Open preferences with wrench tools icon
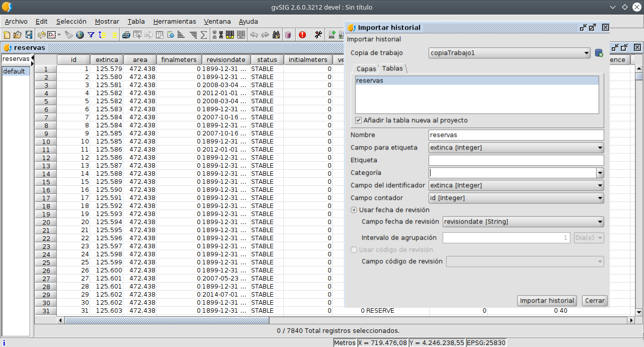Image resolution: width=644 pixels, height=347 pixels. (318, 35)
